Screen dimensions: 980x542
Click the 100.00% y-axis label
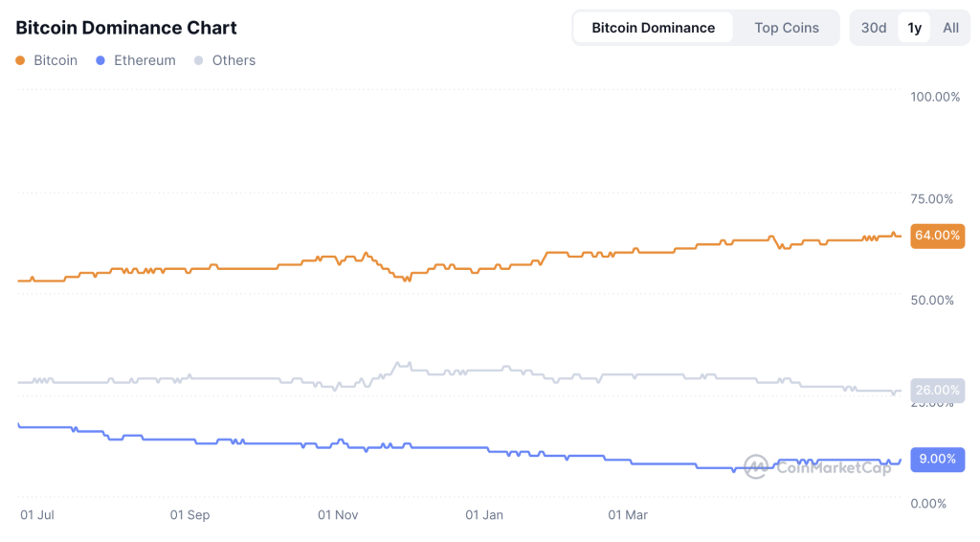point(935,97)
